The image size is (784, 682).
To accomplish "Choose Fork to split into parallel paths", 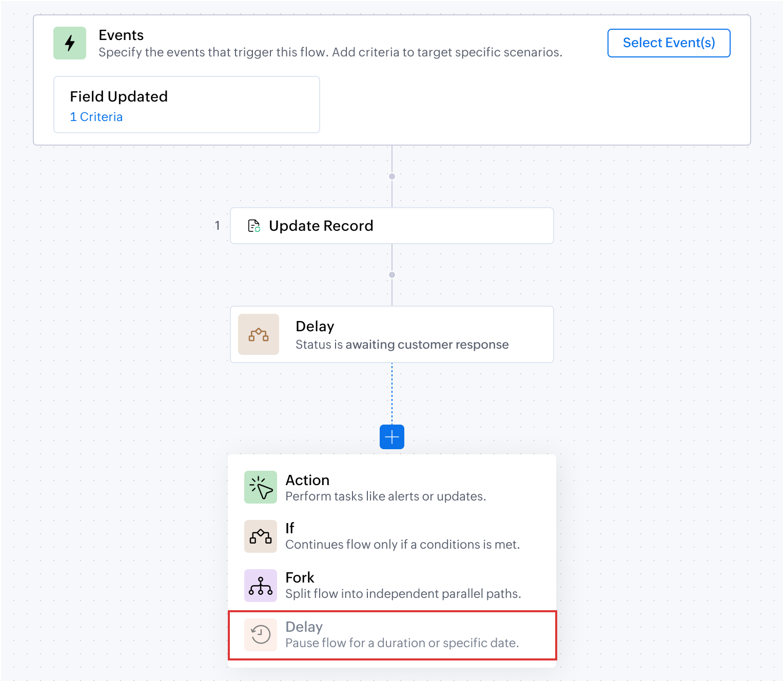I will (x=392, y=586).
